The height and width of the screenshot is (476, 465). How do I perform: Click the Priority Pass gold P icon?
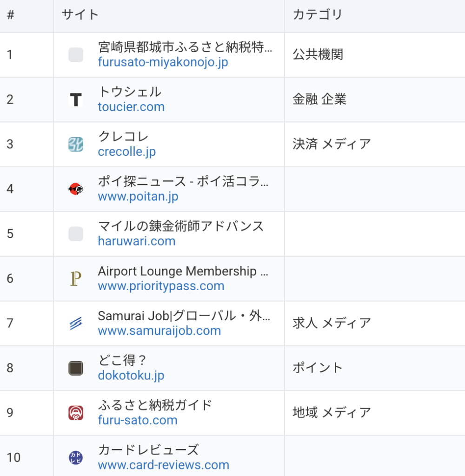tap(76, 278)
